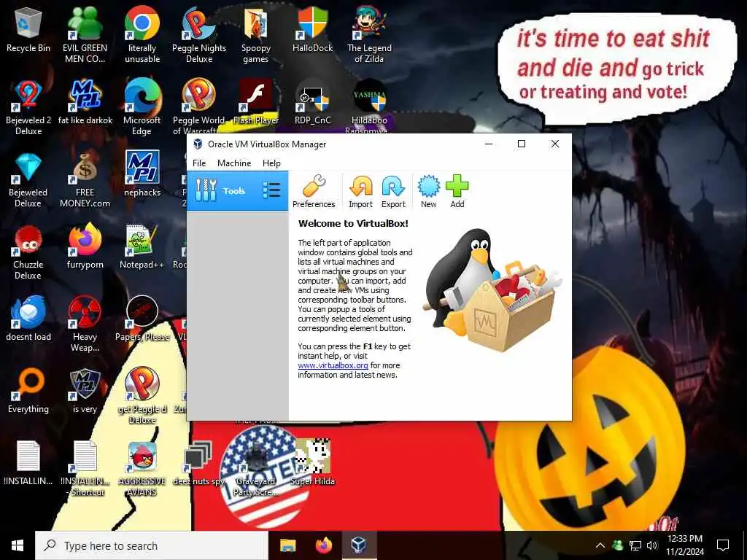
Task: Open the notification center icon
Action: 723,545
